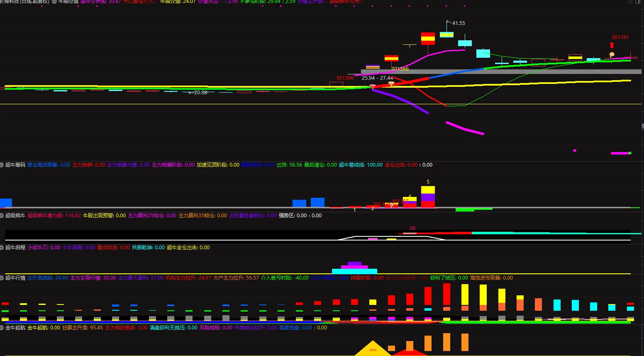Click the 高效进攻吸筹: 0.00 value

pyautogui.click(x=491, y=278)
